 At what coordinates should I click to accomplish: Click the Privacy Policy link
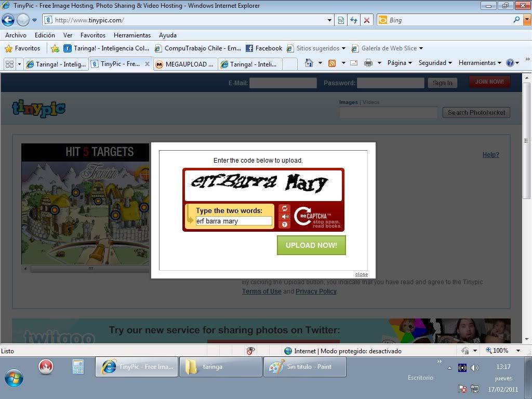316,291
